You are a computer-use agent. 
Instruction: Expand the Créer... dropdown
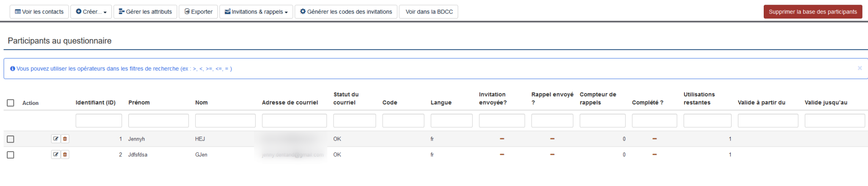coord(91,12)
